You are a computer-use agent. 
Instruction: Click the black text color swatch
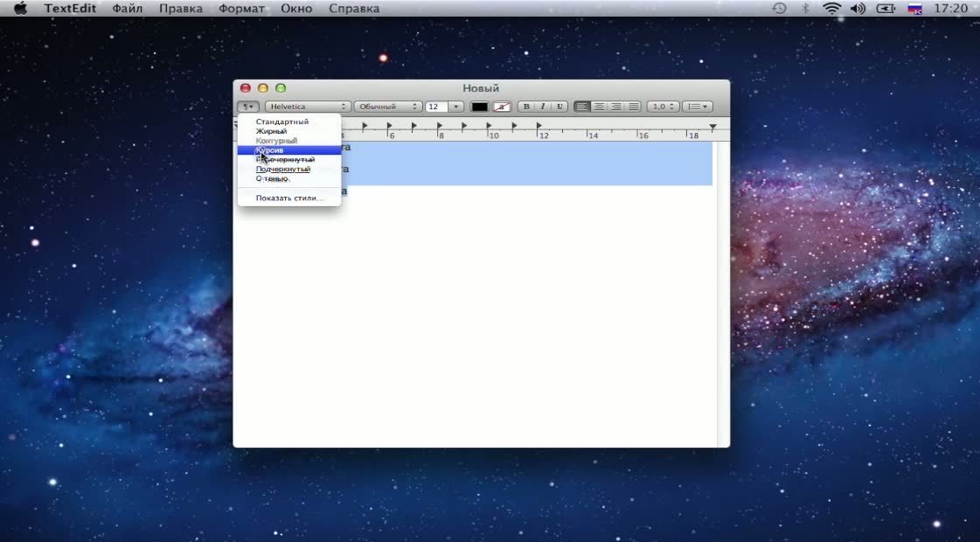point(479,106)
